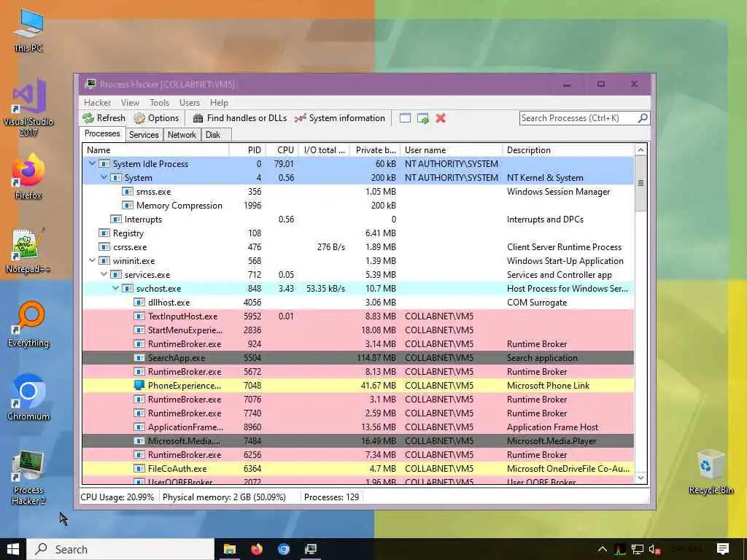This screenshot has height=560, width=747.
Task: Click the Microsoft Phone Link description
Action: pos(548,385)
